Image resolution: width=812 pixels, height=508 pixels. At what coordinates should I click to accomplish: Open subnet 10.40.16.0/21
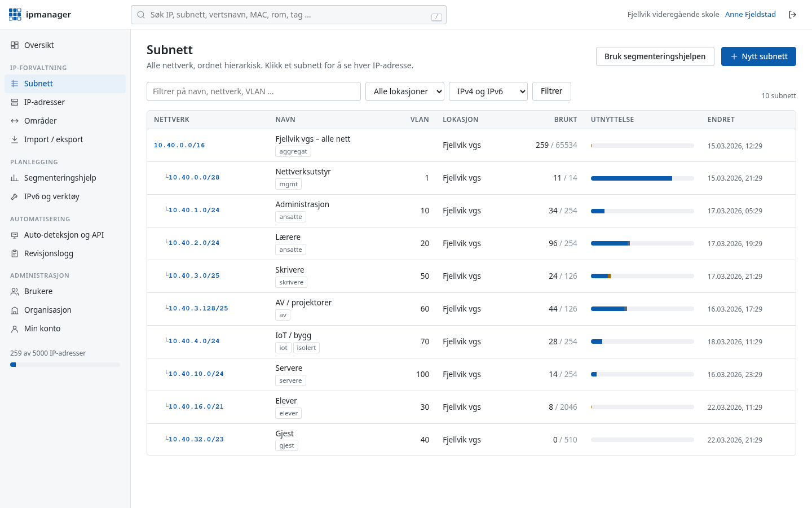pyautogui.click(x=196, y=406)
